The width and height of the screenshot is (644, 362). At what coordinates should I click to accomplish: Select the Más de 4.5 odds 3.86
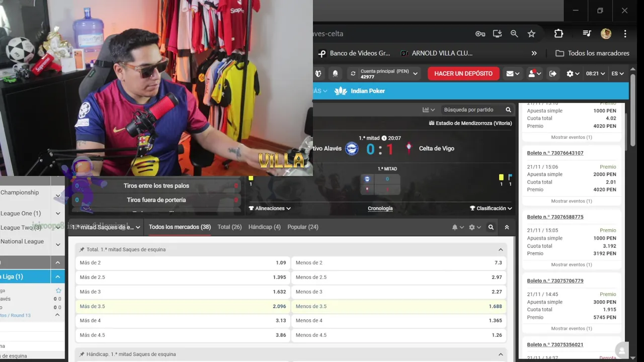click(x=183, y=335)
